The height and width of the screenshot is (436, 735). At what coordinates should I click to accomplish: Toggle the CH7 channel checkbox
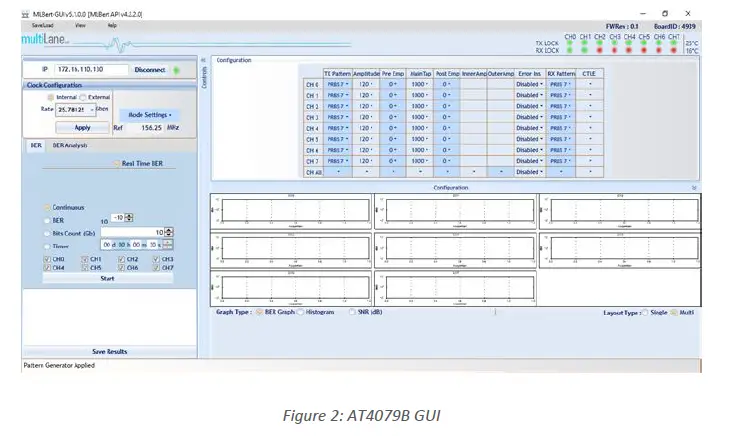tap(155, 268)
